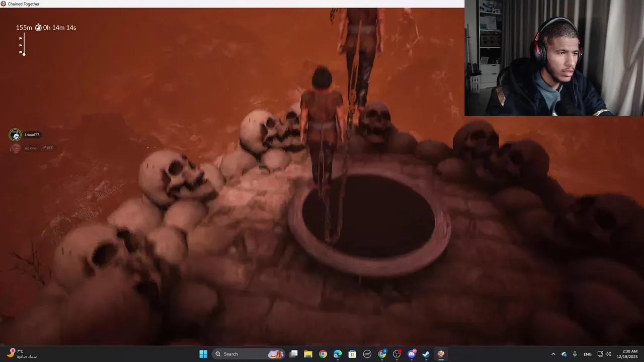Click the height progress bar marker dot

click(24, 54)
